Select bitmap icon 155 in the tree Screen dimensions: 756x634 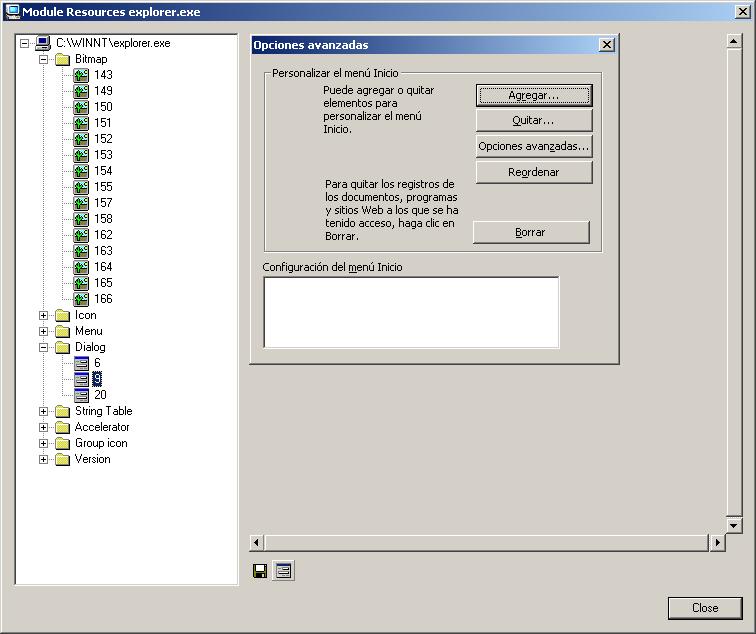coord(81,187)
